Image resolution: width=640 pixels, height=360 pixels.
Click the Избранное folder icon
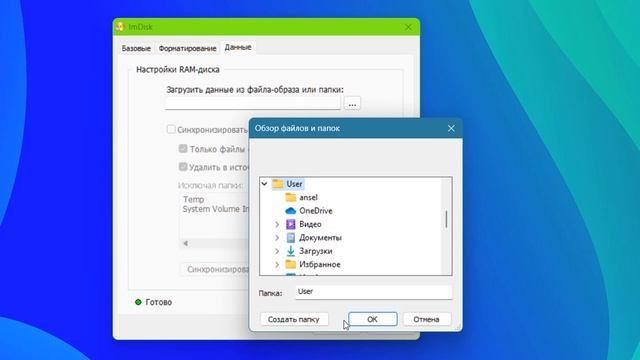pos(291,264)
